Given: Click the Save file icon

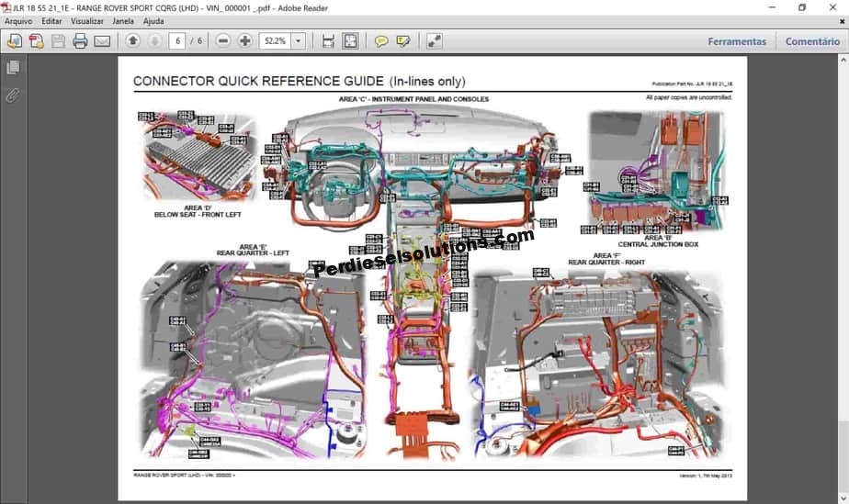Looking at the screenshot, I should tap(58, 41).
